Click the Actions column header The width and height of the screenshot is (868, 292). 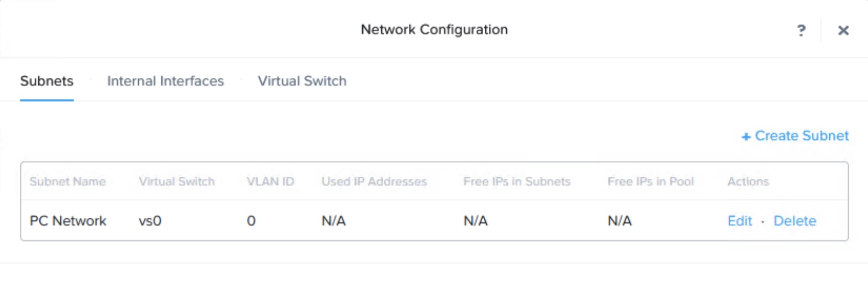pos(748,182)
